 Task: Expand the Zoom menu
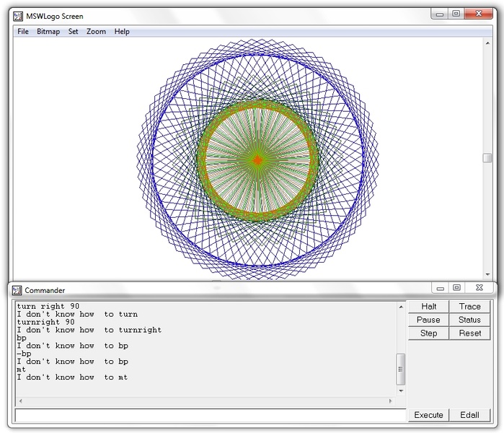(x=96, y=32)
